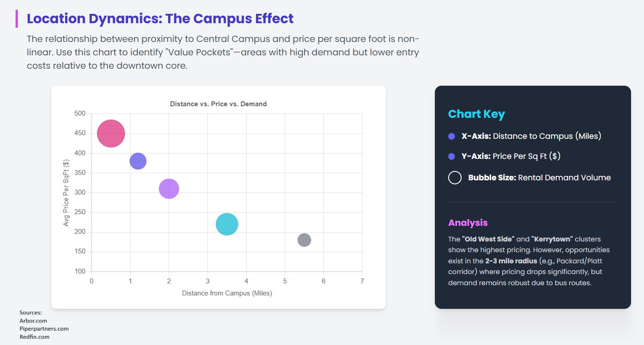This screenshot has height=345, width=644.
Task: Open the Redfin.com source
Action: tap(34, 337)
